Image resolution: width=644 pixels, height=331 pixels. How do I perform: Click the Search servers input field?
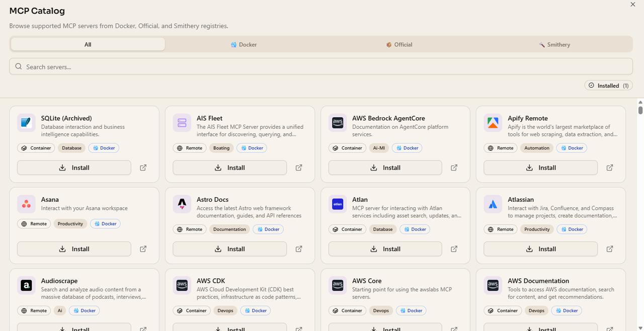point(321,66)
